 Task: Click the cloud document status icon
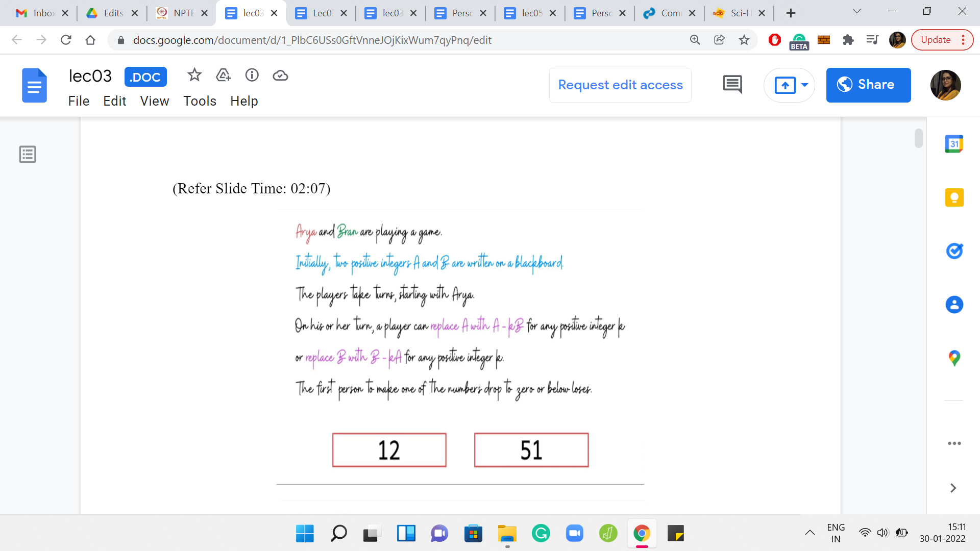[280, 76]
